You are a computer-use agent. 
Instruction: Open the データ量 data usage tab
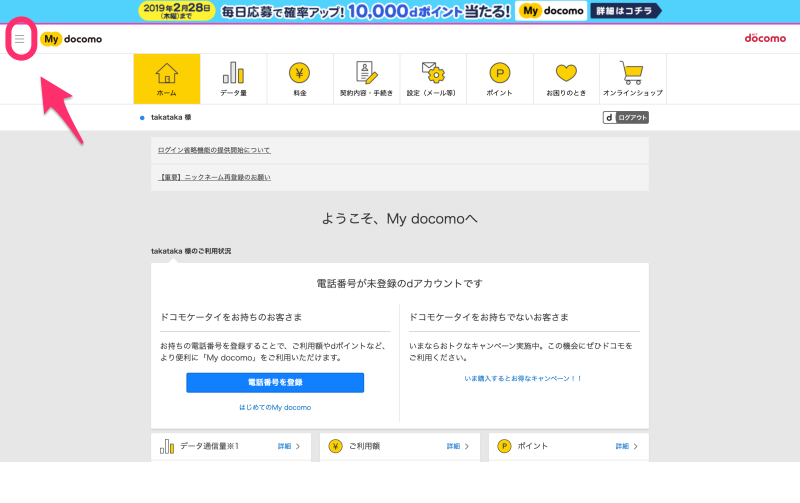(233, 79)
